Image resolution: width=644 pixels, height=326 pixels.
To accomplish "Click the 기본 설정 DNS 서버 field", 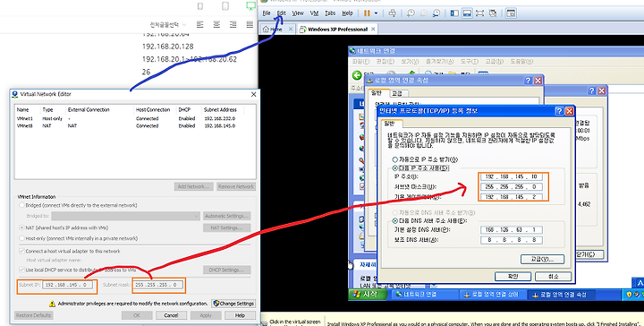I will (512, 230).
